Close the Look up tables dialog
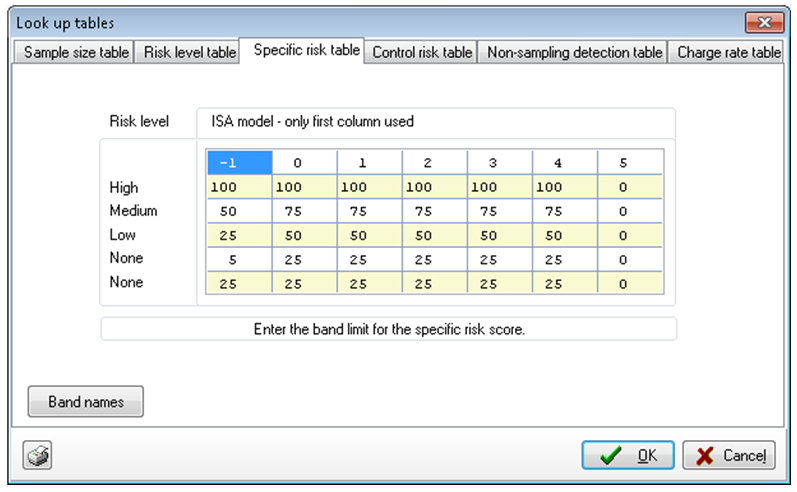 [764, 22]
